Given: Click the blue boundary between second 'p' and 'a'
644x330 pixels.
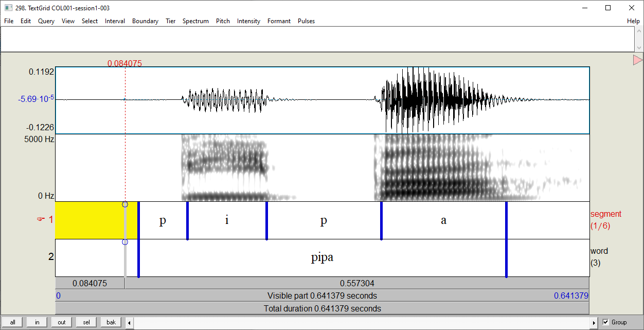Looking at the screenshot, I should coord(381,220).
